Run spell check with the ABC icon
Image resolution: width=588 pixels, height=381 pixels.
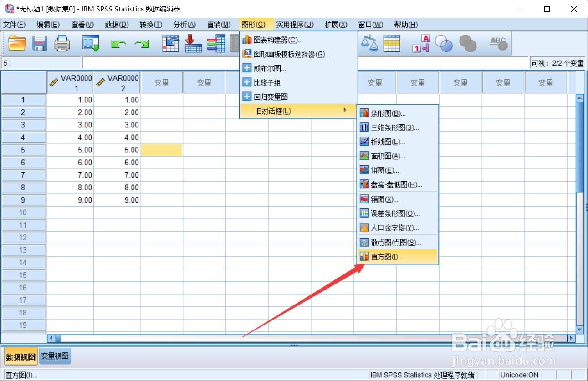click(x=498, y=43)
